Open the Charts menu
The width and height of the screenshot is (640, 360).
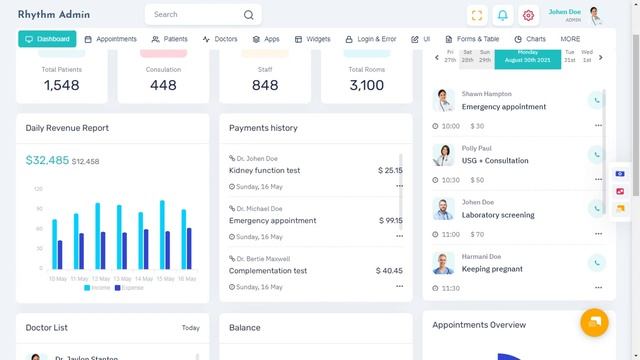point(530,39)
